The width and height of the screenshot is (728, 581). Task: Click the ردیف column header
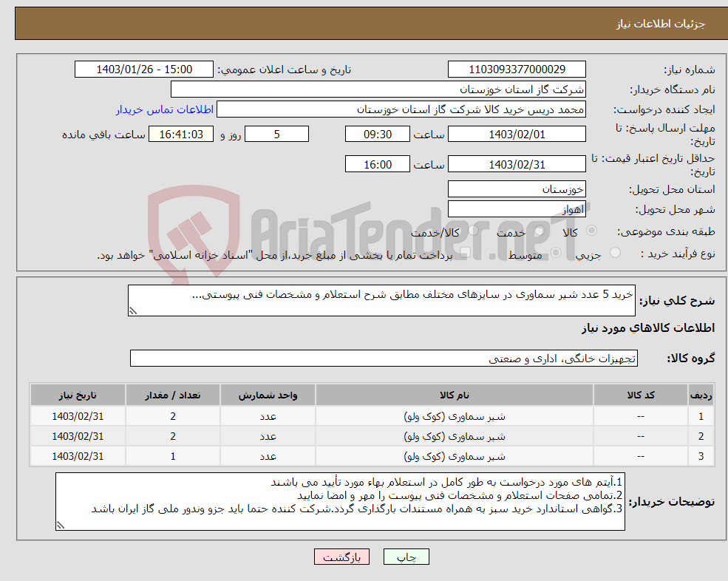pyautogui.click(x=701, y=395)
